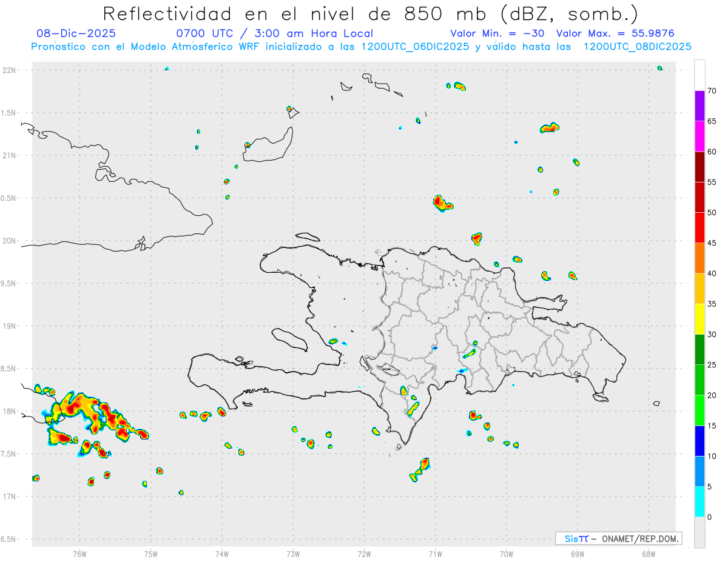
Task: Click the '20N' latitude label
Action: pyautogui.click(x=9, y=241)
